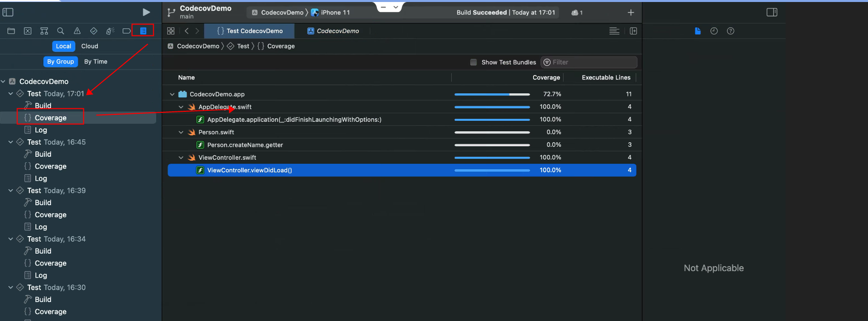
Task: Open the History inspector clock icon
Action: [x=714, y=31]
